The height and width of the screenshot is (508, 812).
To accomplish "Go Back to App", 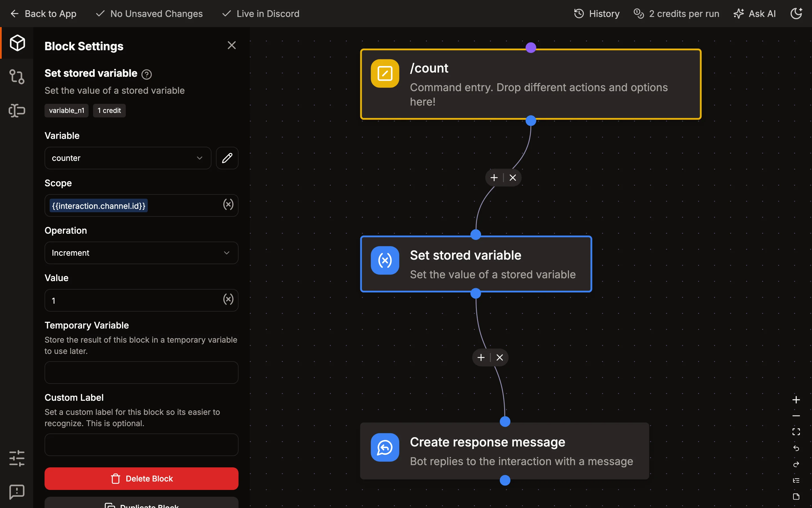I will pyautogui.click(x=43, y=14).
